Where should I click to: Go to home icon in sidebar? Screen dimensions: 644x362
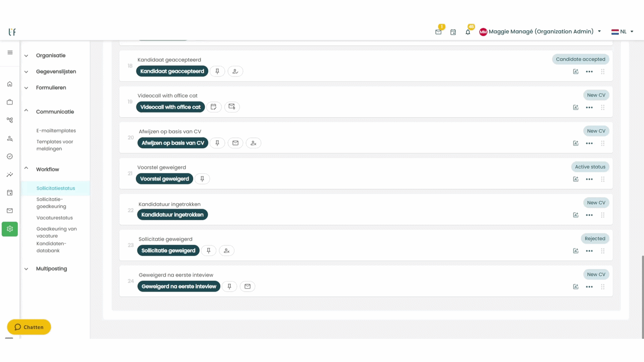[x=10, y=84]
